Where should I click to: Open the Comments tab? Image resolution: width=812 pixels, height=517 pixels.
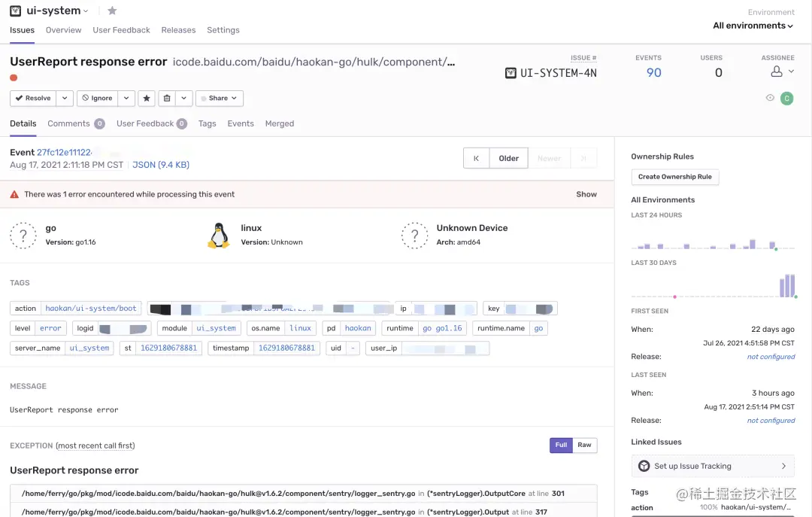point(76,123)
